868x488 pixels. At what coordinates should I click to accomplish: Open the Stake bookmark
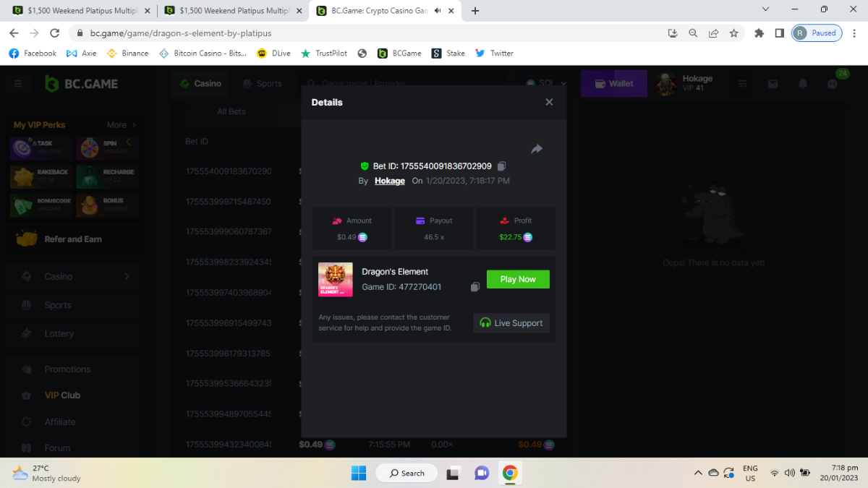click(448, 53)
